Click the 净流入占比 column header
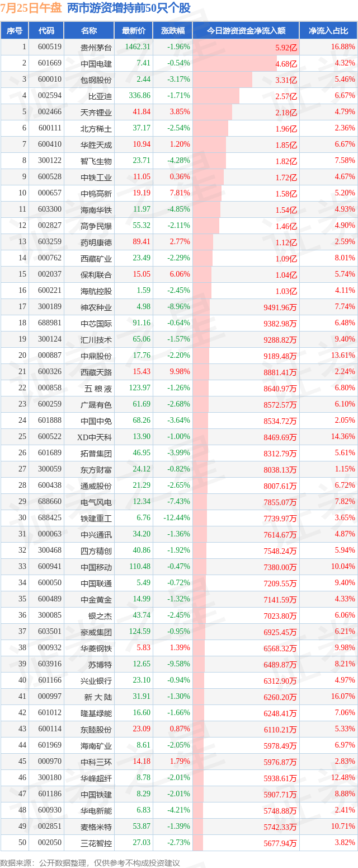Viewport: 358px width, 868px height. (x=329, y=31)
